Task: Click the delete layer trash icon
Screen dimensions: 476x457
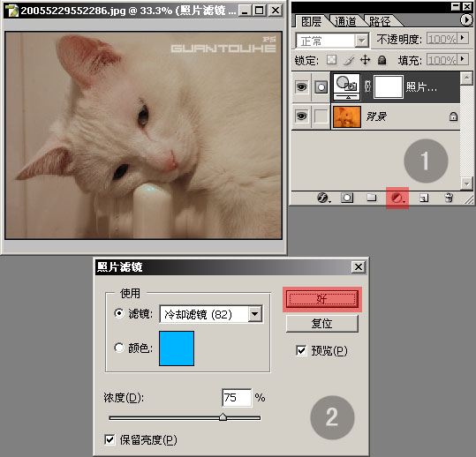Action: pyautogui.click(x=449, y=198)
